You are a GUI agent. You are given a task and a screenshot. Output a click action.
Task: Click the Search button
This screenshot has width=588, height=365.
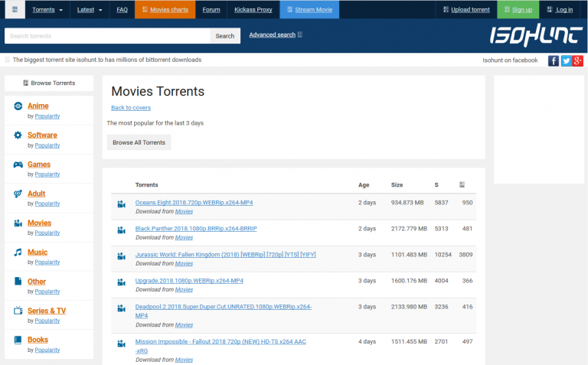[x=225, y=36]
